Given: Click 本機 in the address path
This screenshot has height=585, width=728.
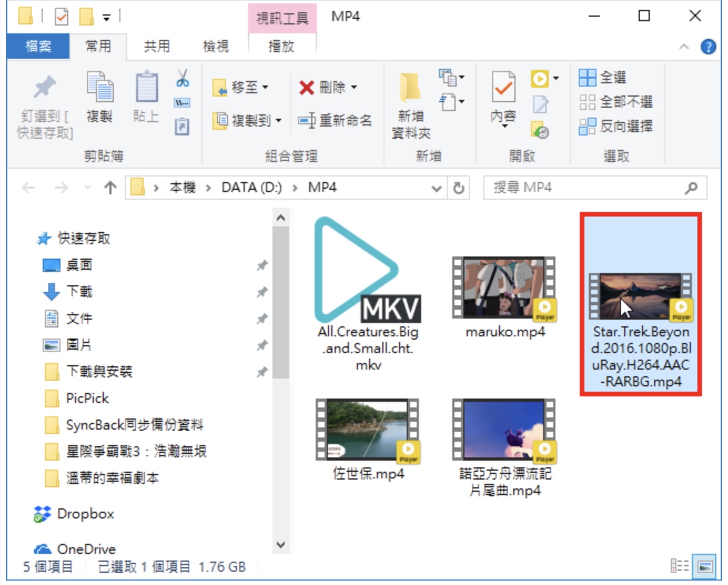Looking at the screenshot, I should point(183,188).
